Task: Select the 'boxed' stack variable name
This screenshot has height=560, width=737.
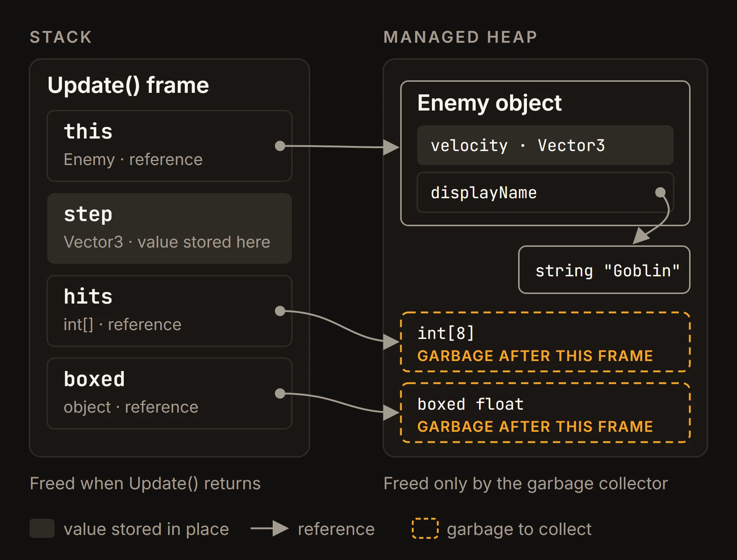Action: (x=94, y=379)
